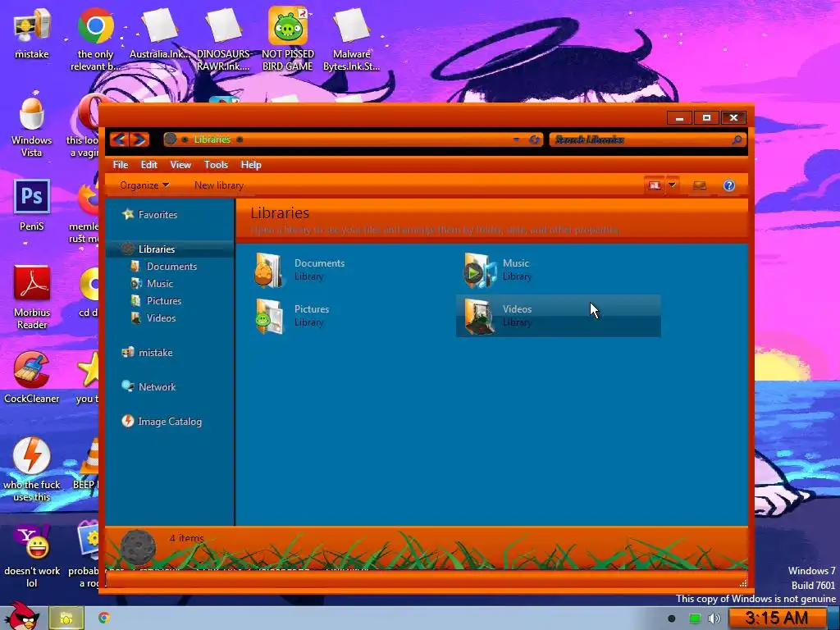Open Chrome from the taskbar
This screenshot has height=630, width=840.
coord(104,619)
